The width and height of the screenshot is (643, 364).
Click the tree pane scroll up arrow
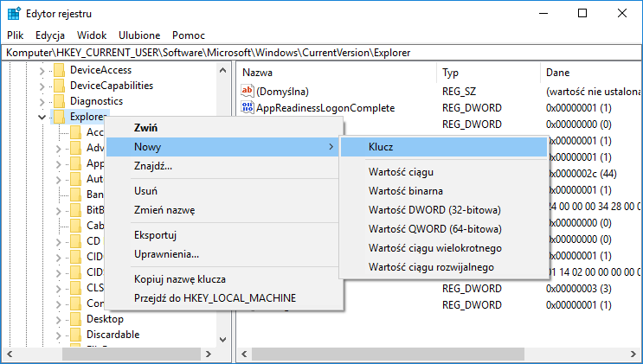pyautogui.click(x=222, y=71)
